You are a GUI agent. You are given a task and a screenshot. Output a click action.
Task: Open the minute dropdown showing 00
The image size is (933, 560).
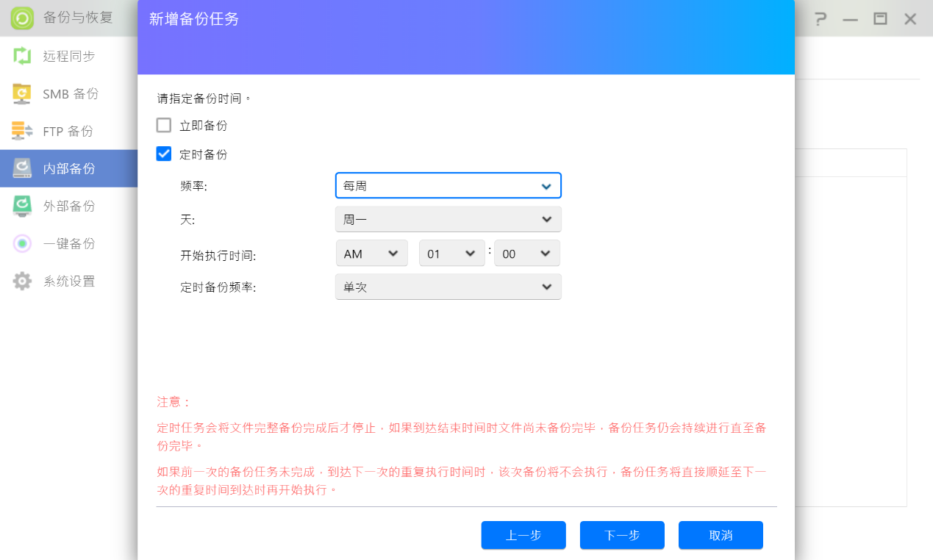[526, 254]
